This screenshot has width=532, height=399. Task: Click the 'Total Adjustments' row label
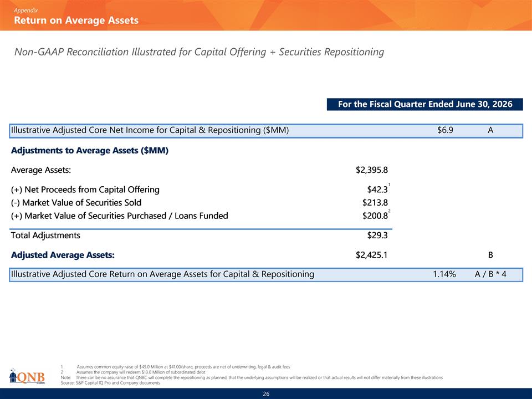[x=45, y=236]
